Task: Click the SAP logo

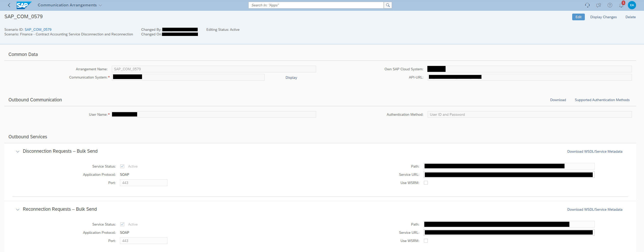Action: (24, 5)
